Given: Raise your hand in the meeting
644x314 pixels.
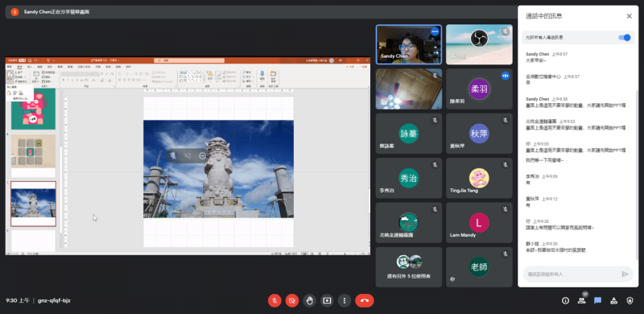Looking at the screenshot, I should click(x=310, y=300).
